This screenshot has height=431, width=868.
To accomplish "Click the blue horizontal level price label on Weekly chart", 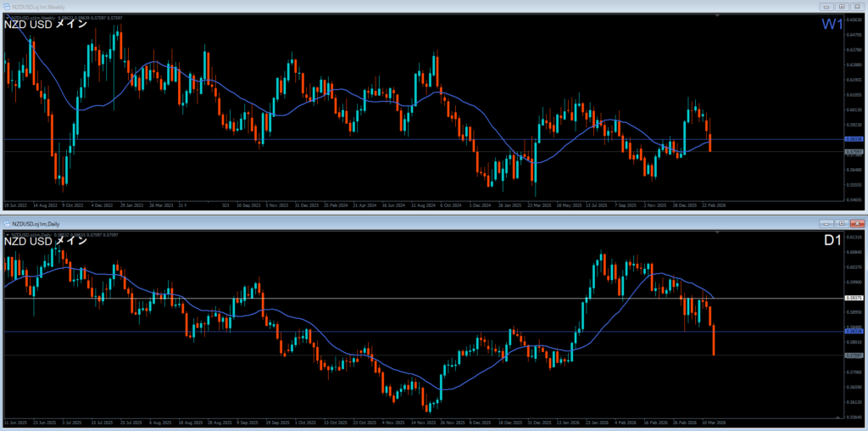I will pyautogui.click(x=853, y=140).
